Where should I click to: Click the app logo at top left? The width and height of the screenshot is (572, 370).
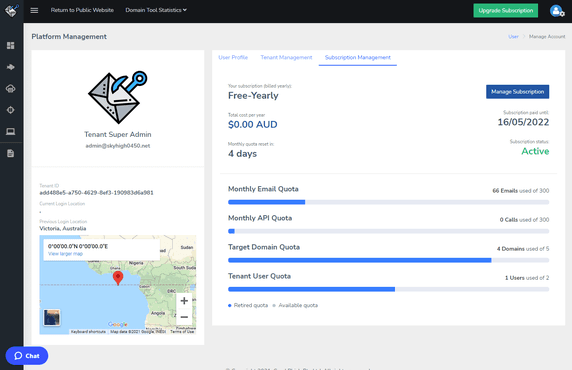11,11
